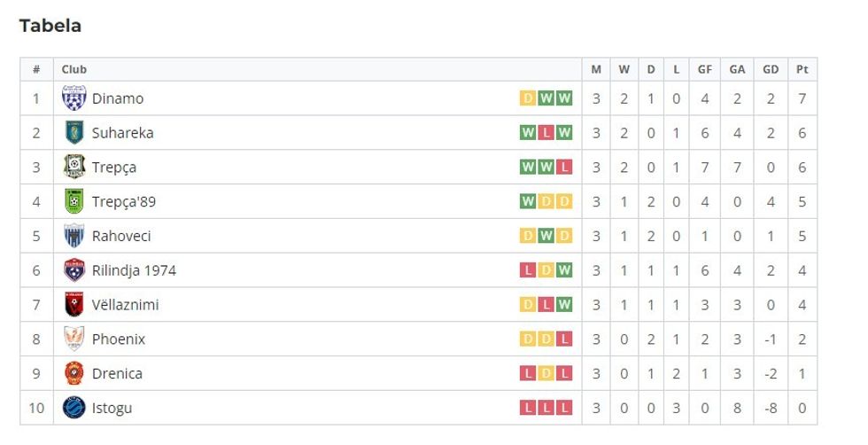
Task: Sort table by Pt column header
Action: tap(802, 69)
